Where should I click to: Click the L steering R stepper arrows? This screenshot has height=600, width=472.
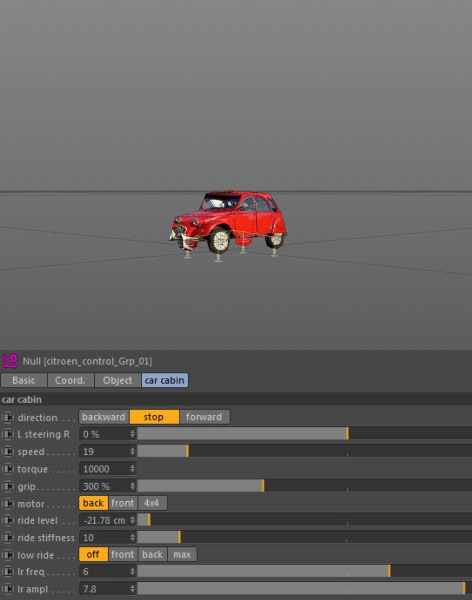[x=132, y=434]
